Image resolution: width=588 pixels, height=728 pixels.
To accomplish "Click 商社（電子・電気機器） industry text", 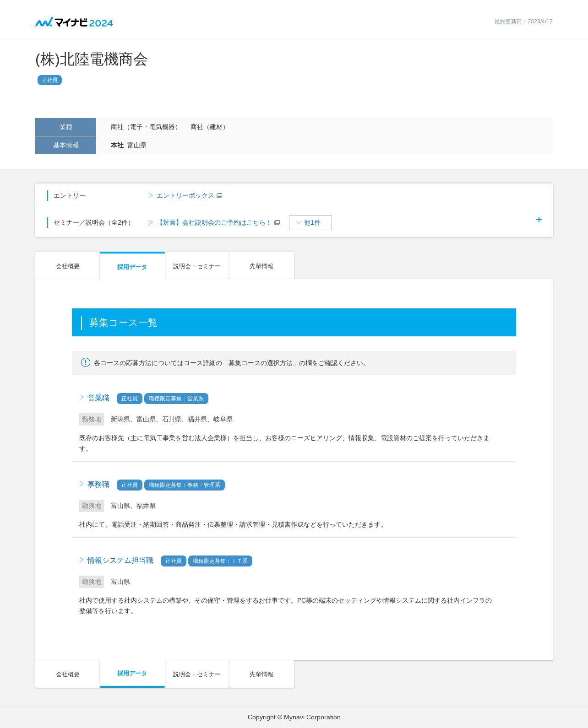I will pos(146,127).
